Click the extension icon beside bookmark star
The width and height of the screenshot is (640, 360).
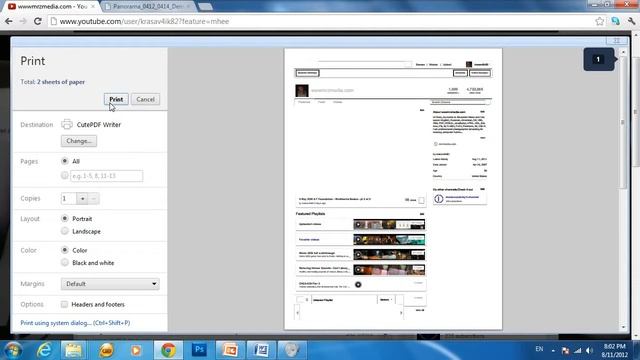tap(616, 21)
